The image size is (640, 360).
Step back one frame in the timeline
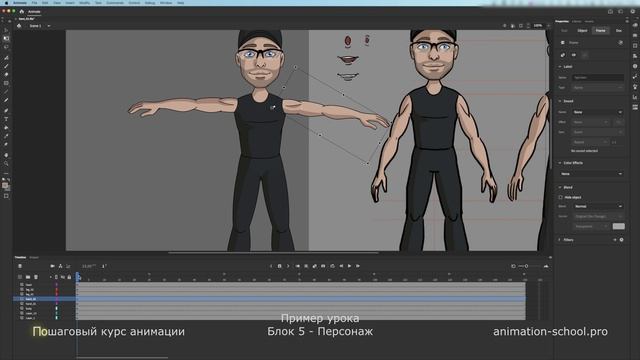pos(341,266)
